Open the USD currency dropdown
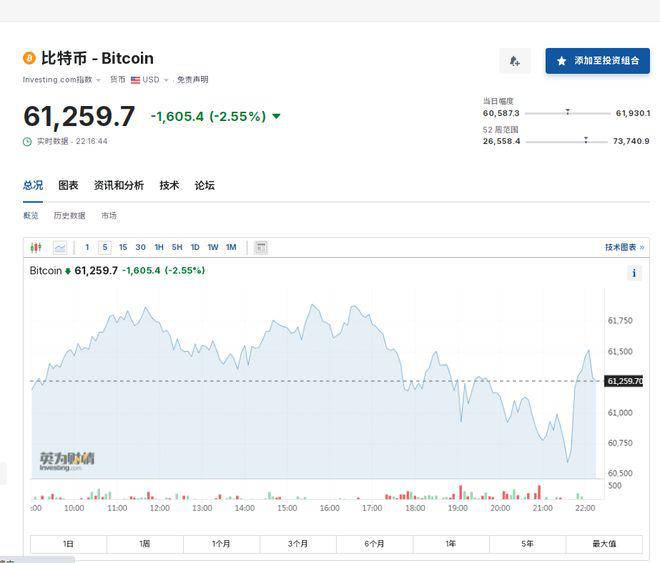Image resolution: width=660 pixels, height=563 pixels. [x=149, y=80]
